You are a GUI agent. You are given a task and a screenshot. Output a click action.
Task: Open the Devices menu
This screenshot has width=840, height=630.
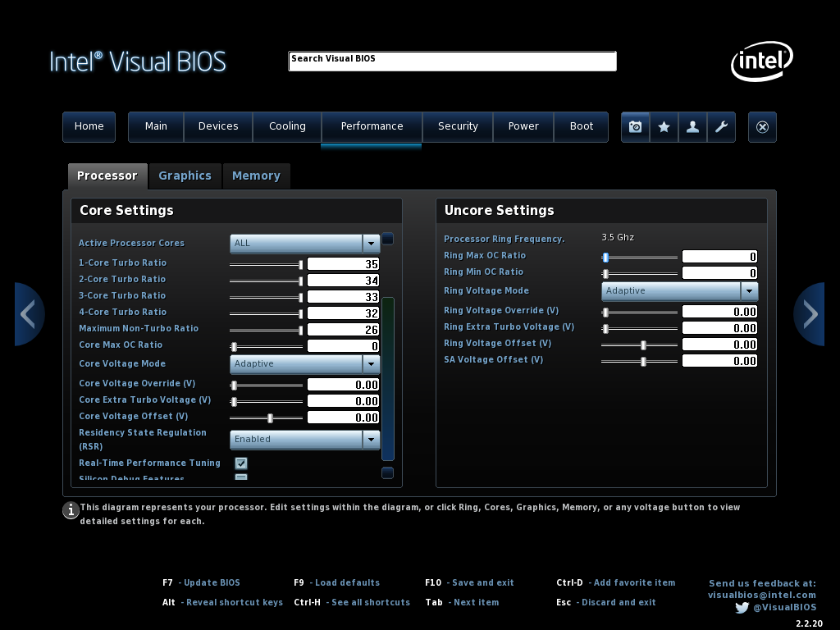pyautogui.click(x=218, y=127)
